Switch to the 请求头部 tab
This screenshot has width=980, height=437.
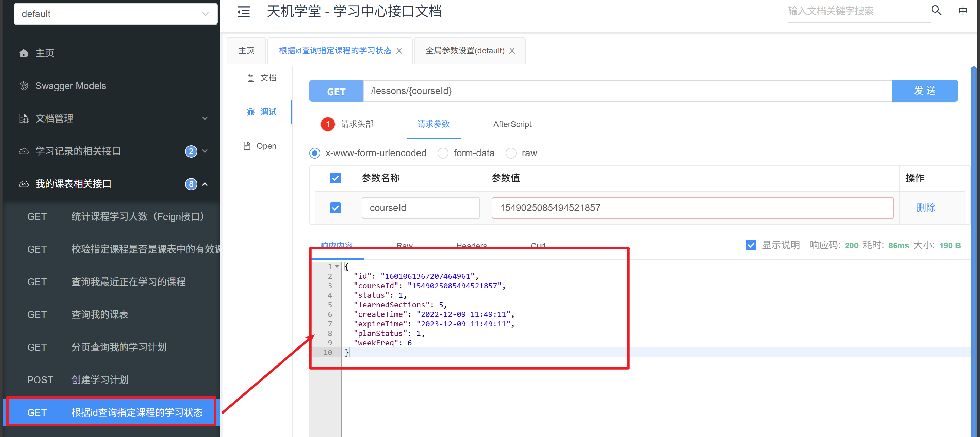point(357,124)
